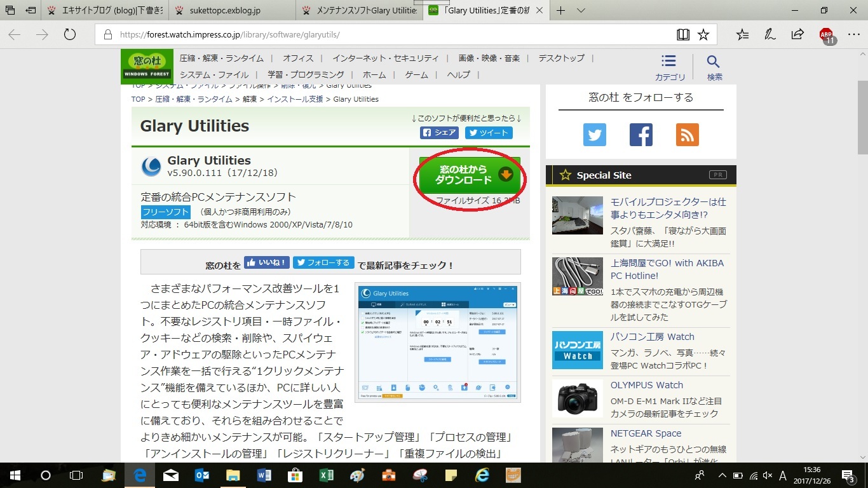Open the パソコン工房 Watch link
Viewport: 868px width, 488px height.
(653, 337)
